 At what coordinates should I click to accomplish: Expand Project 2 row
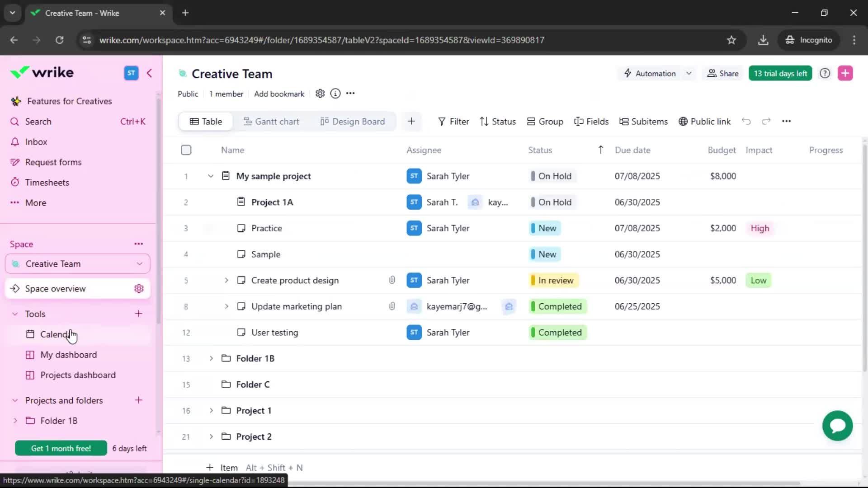click(x=211, y=436)
